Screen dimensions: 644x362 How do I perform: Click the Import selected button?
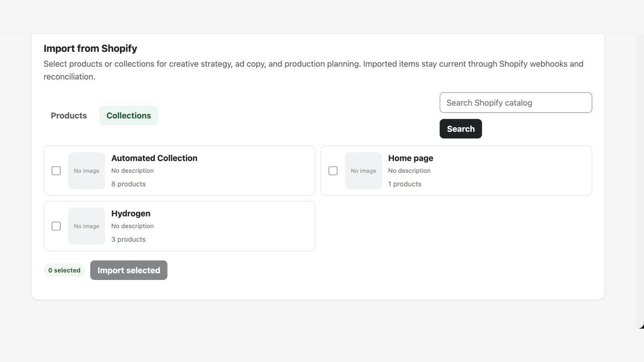[x=129, y=270]
